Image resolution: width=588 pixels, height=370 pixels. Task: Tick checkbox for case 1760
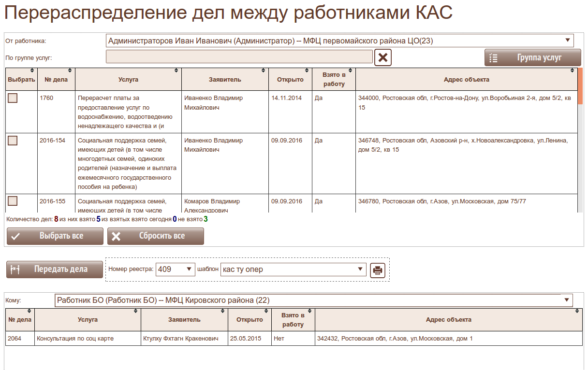[13, 98]
